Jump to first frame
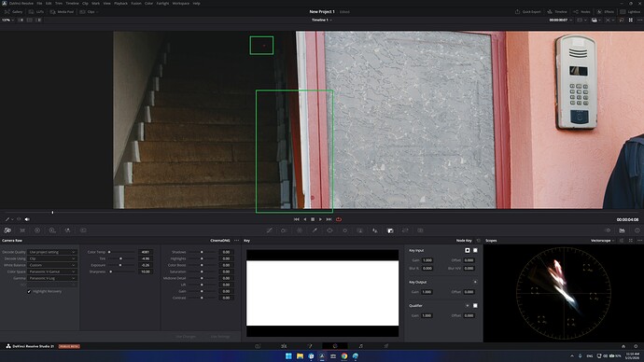 297,219
